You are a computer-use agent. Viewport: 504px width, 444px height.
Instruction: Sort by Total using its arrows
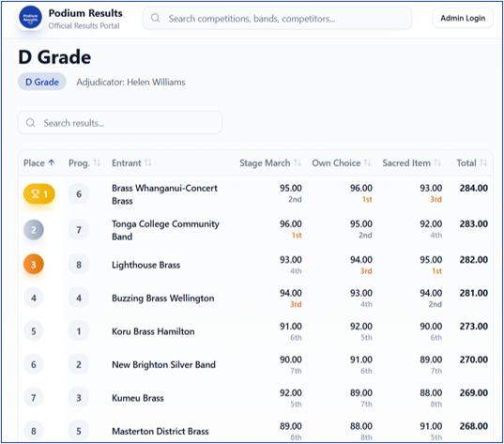(483, 163)
